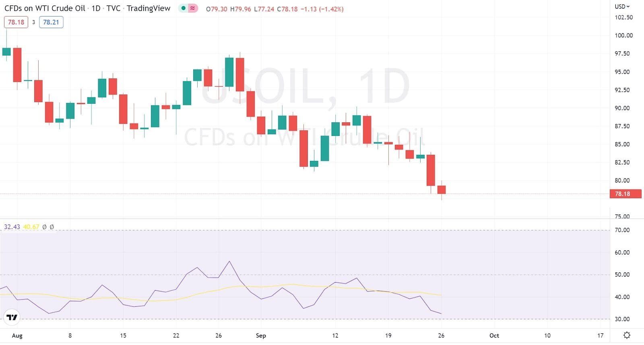The width and height of the screenshot is (644, 345).
Task: Click the Sep label on time axis
Action: (261, 335)
